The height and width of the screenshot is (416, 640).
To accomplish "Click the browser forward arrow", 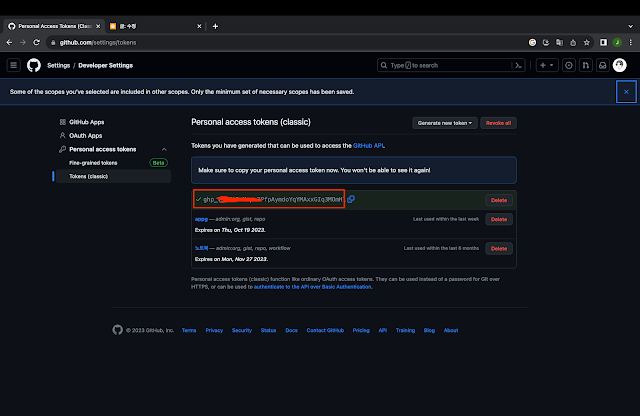I will point(23,42).
